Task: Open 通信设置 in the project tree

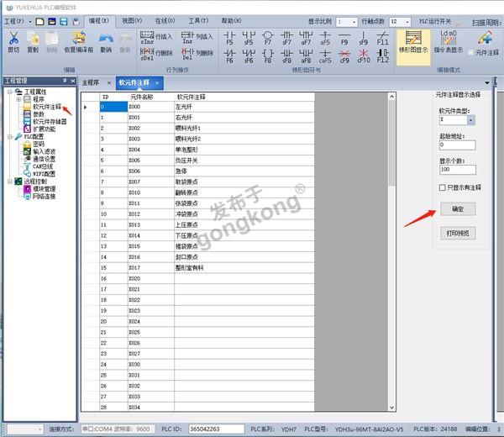Action: (44, 158)
